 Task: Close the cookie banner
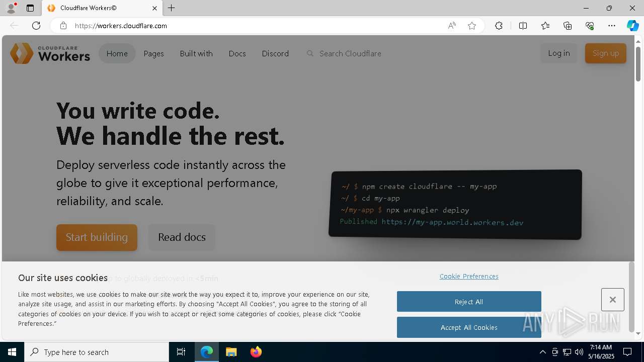click(612, 300)
